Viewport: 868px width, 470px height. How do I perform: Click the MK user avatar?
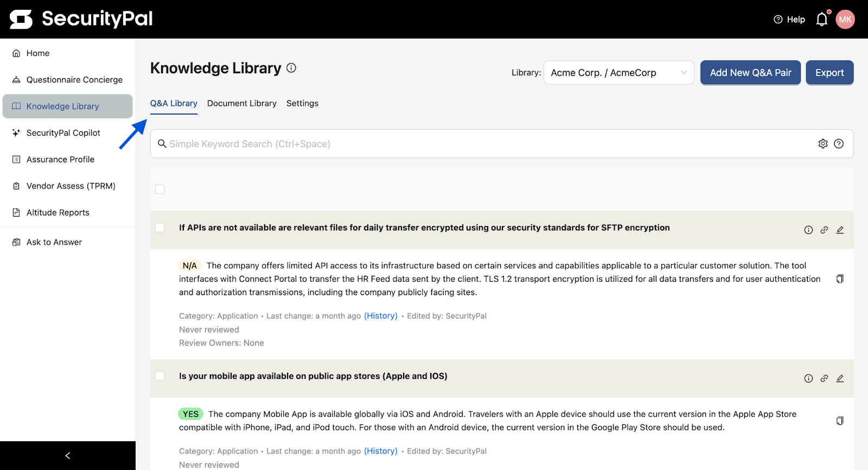coord(845,20)
